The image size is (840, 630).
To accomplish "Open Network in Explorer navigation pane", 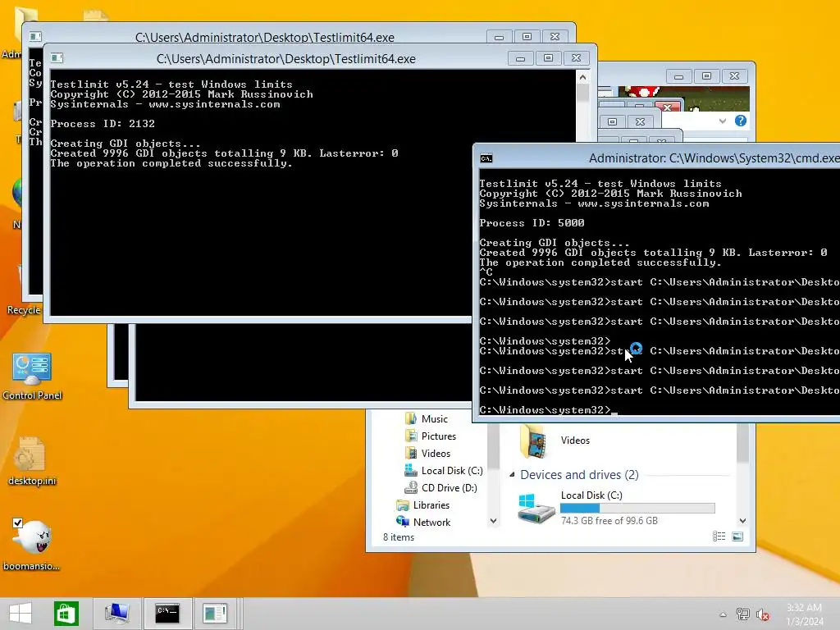I will (x=423, y=522).
